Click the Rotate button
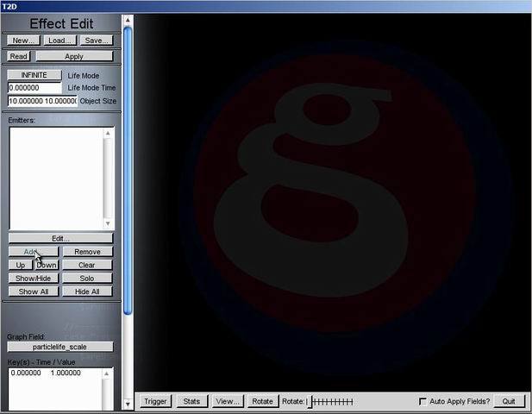The width and height of the screenshot is (532, 414). (263, 401)
